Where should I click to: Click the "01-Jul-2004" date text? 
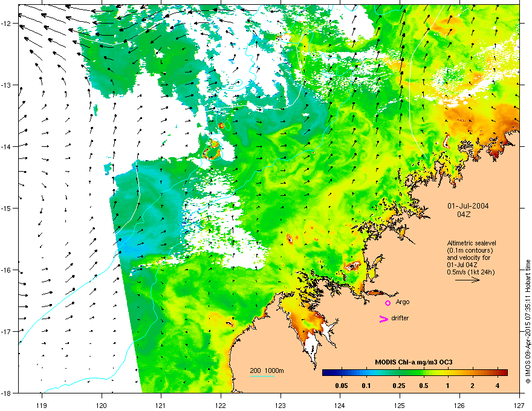(x=468, y=206)
